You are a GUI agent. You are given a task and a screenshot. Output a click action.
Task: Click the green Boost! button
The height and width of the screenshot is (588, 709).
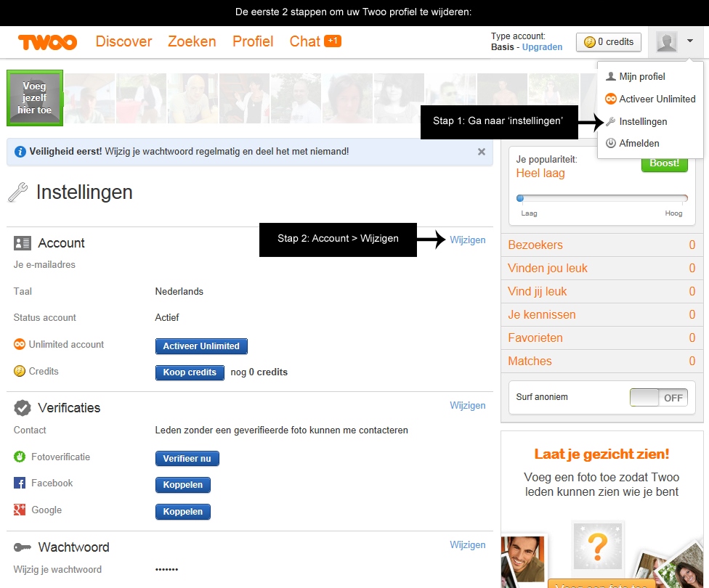[664, 164]
